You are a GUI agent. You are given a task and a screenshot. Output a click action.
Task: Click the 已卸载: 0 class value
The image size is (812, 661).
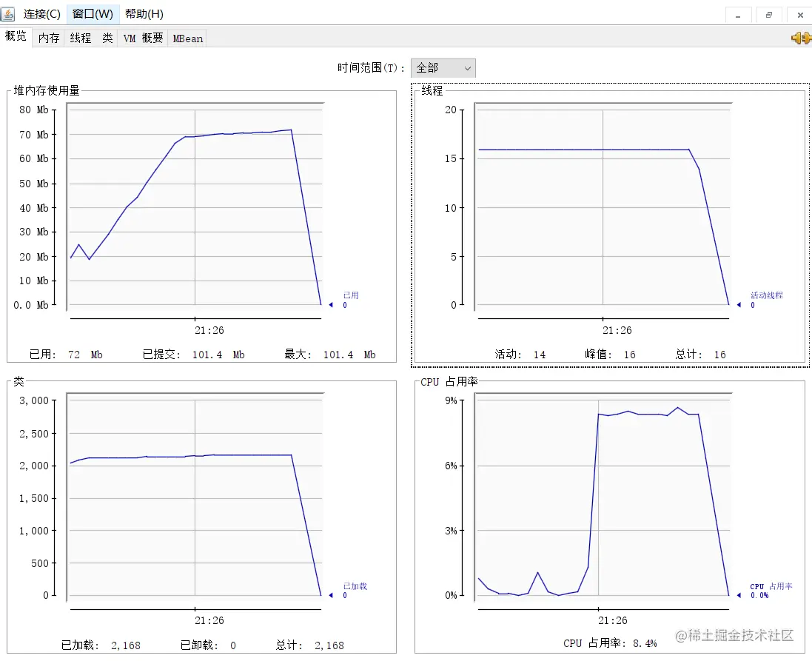pos(208,645)
